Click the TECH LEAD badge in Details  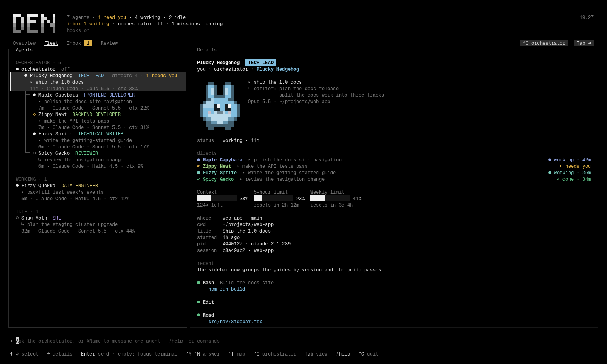pos(261,63)
